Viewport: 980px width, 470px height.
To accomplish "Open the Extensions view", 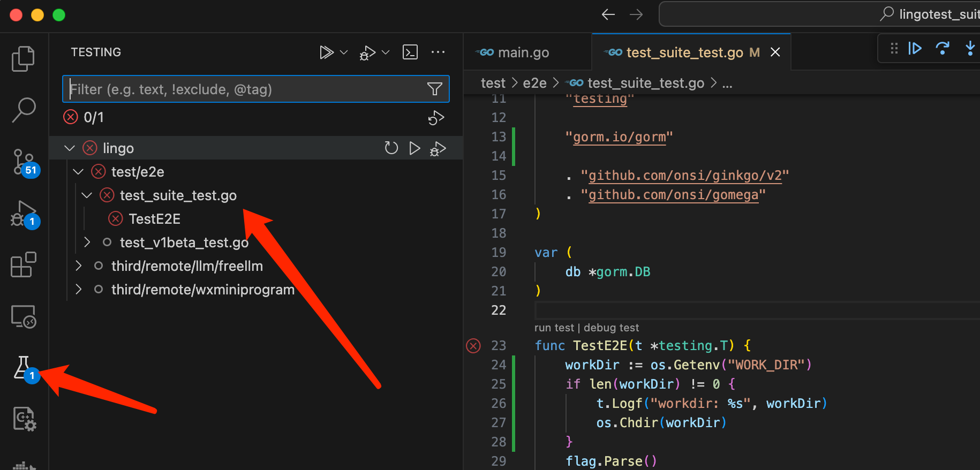I will (x=23, y=264).
